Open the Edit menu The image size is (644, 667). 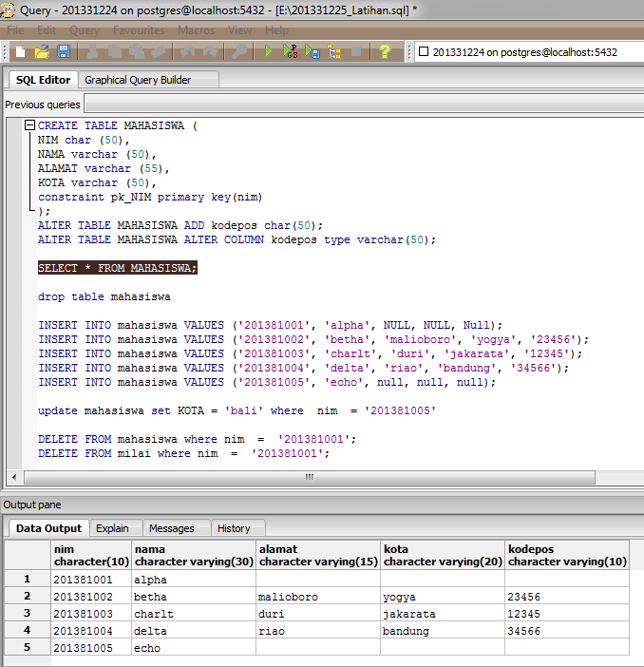tap(47, 30)
